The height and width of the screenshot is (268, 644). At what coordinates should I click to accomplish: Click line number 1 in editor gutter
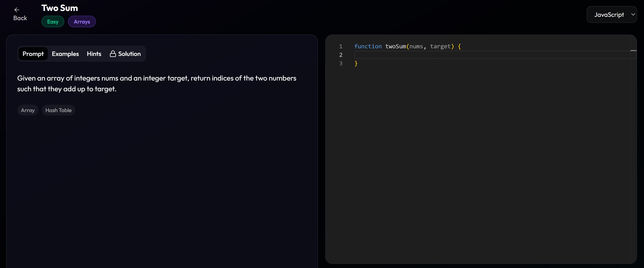pos(341,46)
